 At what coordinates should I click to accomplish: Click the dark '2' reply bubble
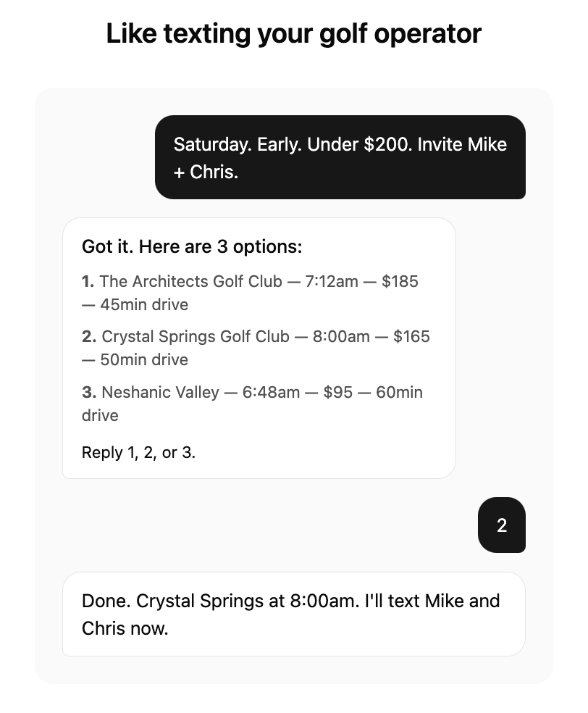pyautogui.click(x=502, y=525)
